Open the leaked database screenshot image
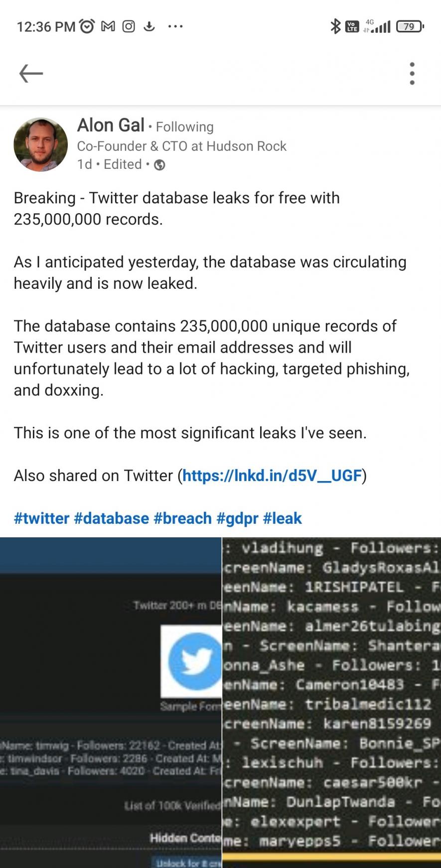 [219, 697]
